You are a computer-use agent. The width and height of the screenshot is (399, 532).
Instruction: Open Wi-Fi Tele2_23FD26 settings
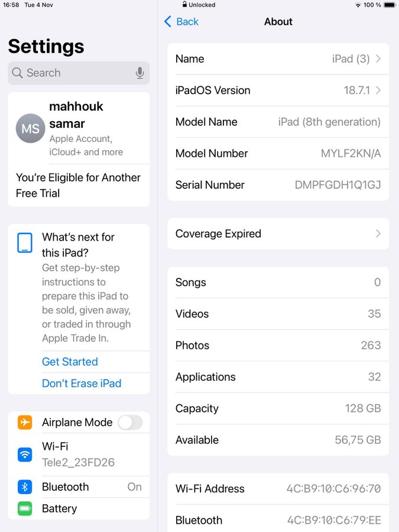coord(79,455)
